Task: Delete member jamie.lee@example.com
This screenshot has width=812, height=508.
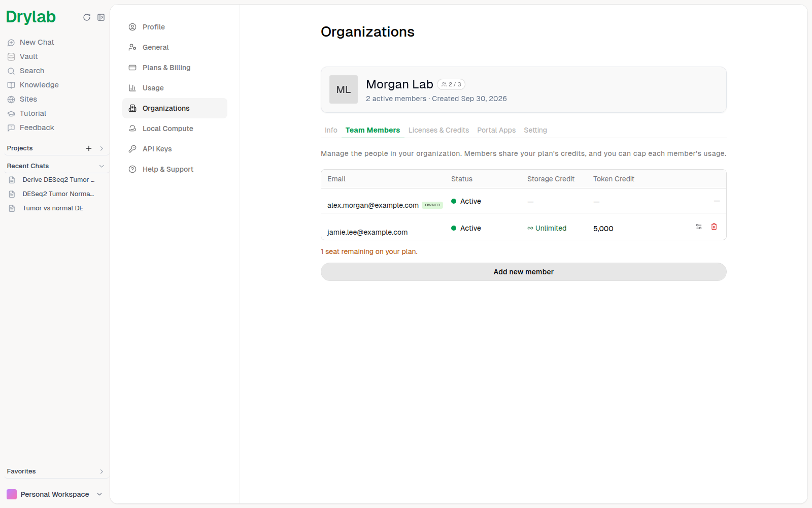Action: click(x=714, y=227)
